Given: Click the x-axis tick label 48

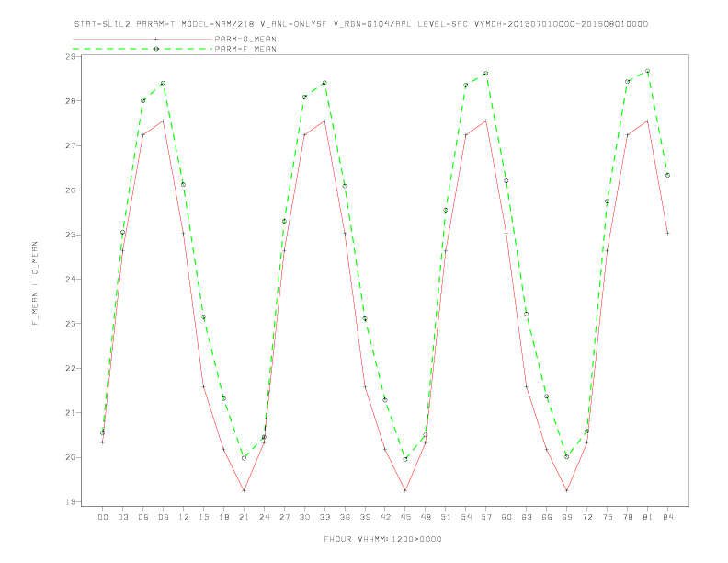Looking at the screenshot, I should coord(426,517).
